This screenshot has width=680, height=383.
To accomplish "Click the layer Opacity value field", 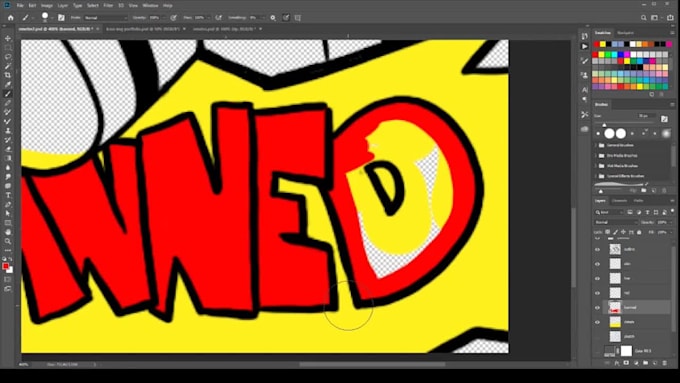I will pos(662,222).
